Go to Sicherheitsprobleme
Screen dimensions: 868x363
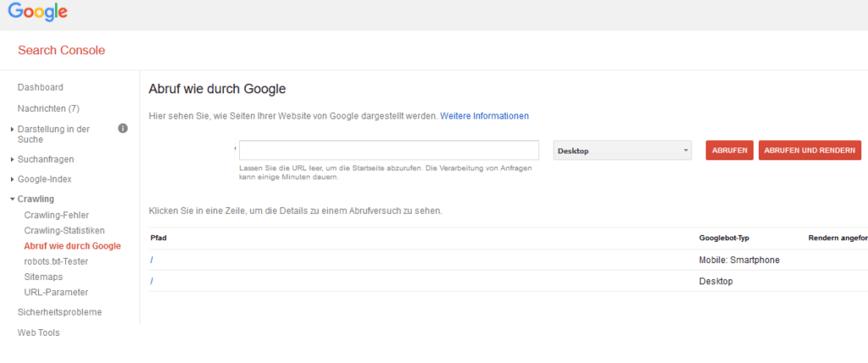(x=60, y=312)
